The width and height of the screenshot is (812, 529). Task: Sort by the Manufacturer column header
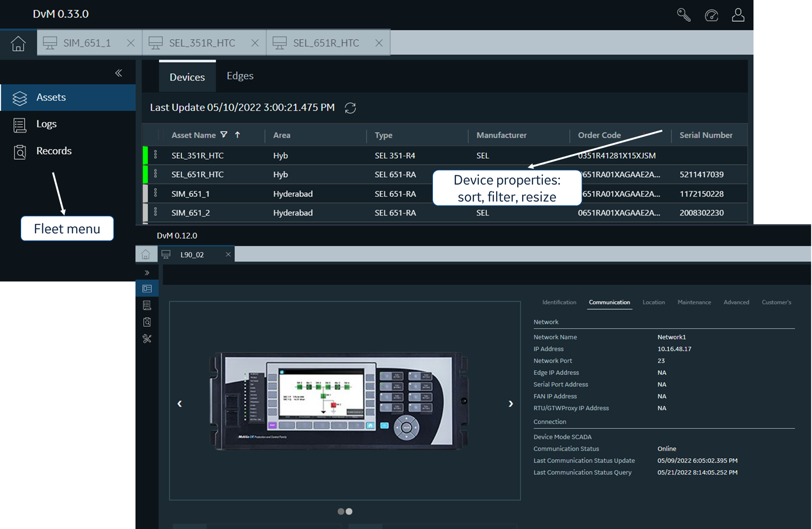[x=501, y=135]
